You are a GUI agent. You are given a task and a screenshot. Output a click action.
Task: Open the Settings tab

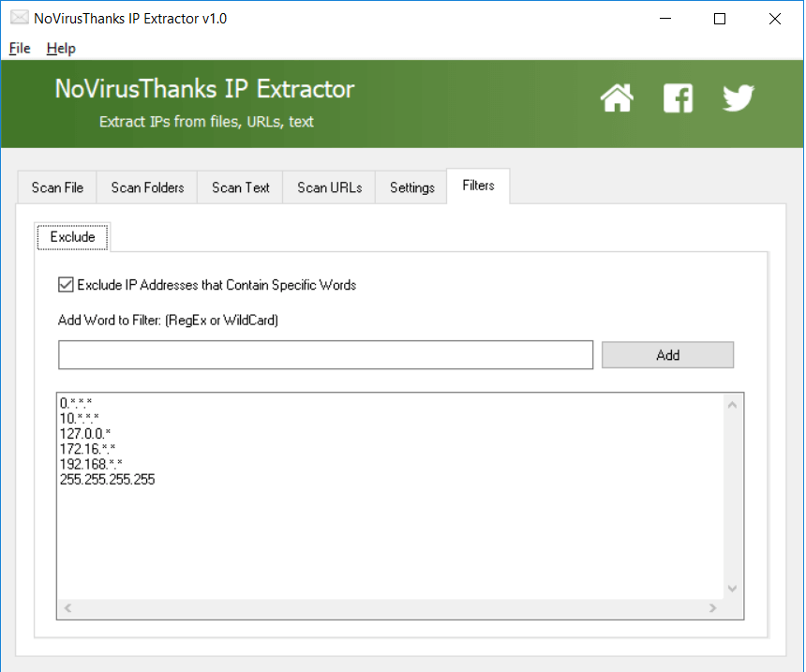click(x=412, y=187)
